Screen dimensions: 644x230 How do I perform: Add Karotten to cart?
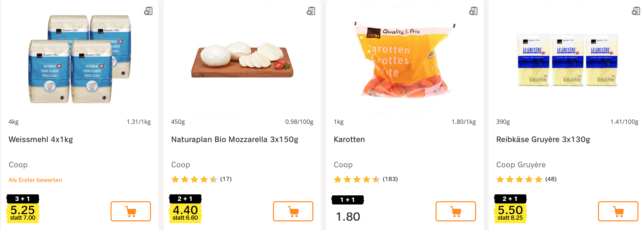pos(456,211)
